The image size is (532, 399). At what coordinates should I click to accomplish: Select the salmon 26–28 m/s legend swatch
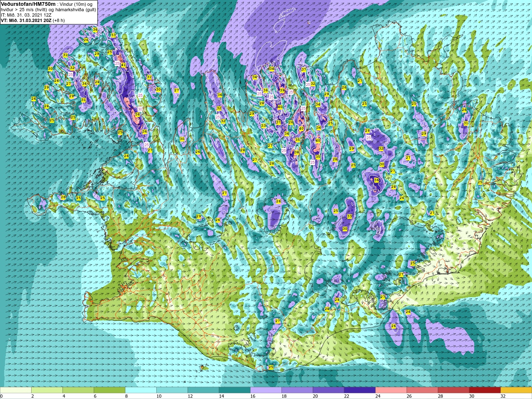point(422,390)
